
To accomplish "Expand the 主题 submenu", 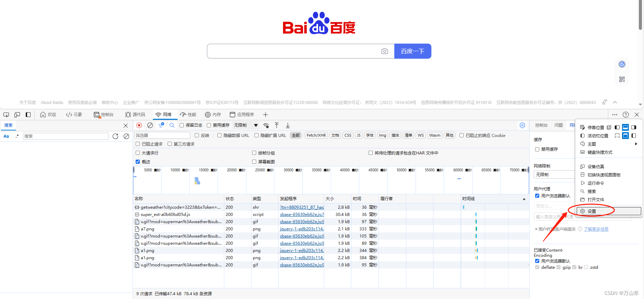I will tap(608, 144).
